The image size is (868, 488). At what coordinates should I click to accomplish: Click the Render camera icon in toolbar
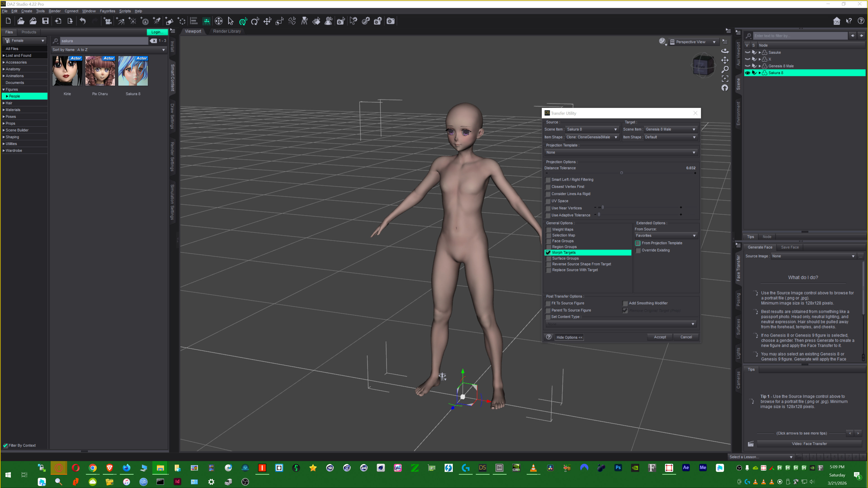(390, 21)
